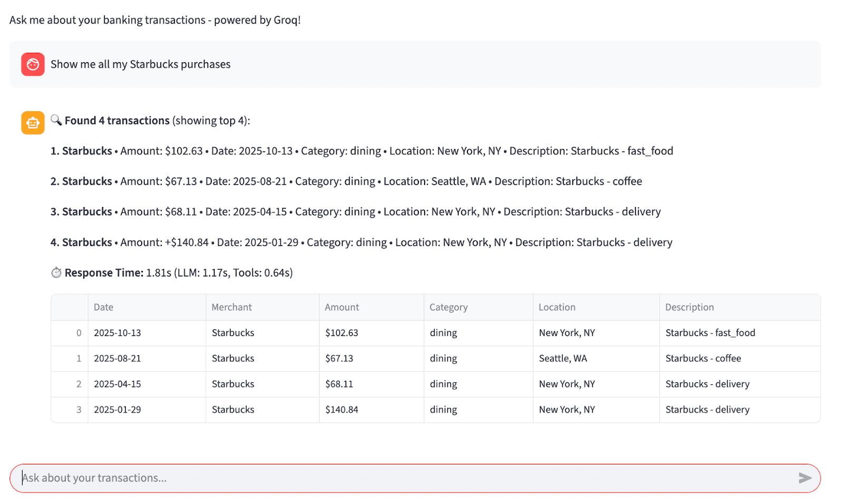The height and width of the screenshot is (504, 843).
Task: Click the Merchant column header
Action: [x=232, y=307]
